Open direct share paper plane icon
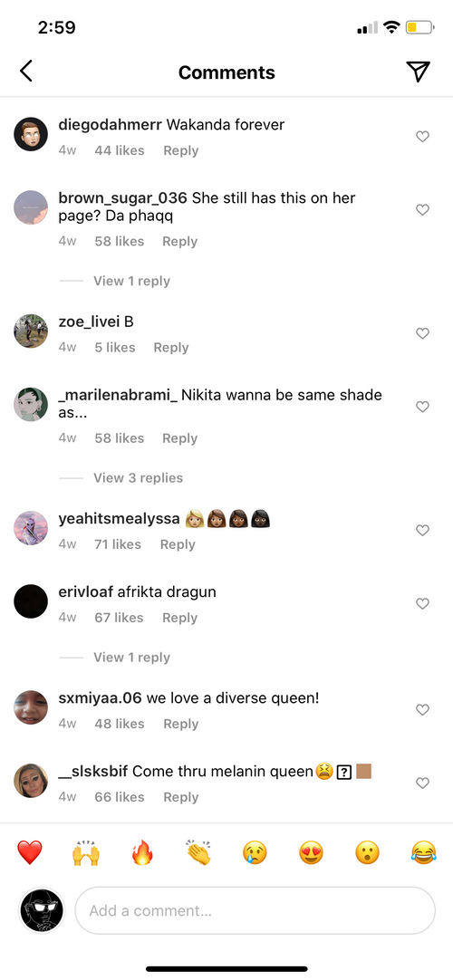The width and height of the screenshot is (453, 980). (418, 72)
